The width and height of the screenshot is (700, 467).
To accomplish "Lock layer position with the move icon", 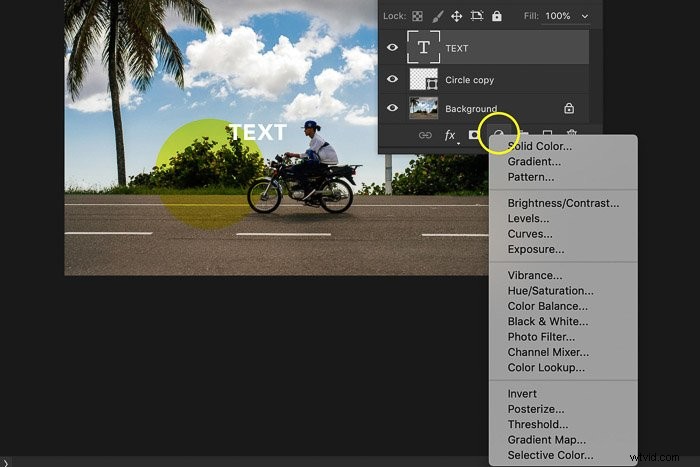I will point(456,17).
